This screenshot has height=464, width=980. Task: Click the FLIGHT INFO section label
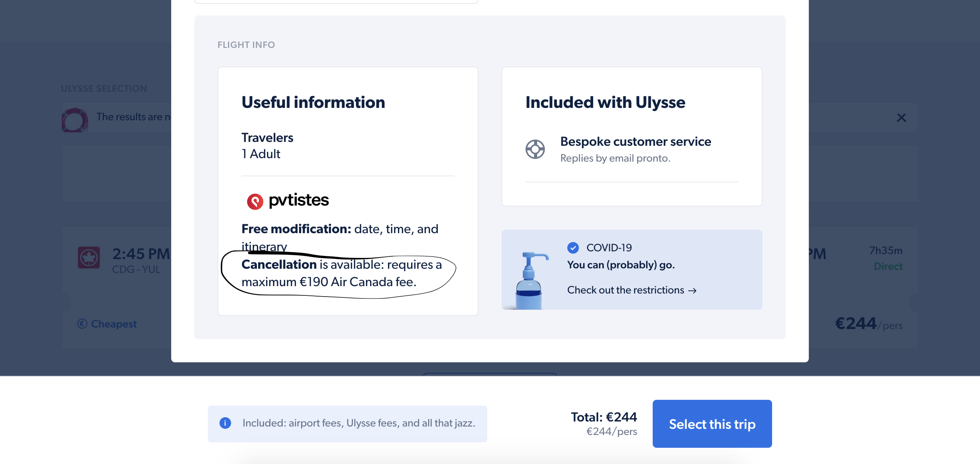click(x=246, y=45)
